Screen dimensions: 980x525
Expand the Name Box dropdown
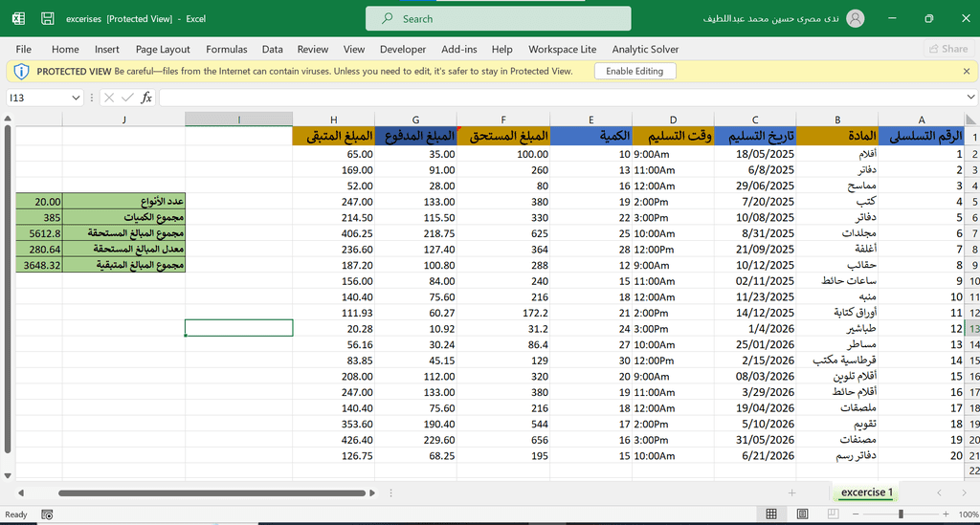(77, 98)
